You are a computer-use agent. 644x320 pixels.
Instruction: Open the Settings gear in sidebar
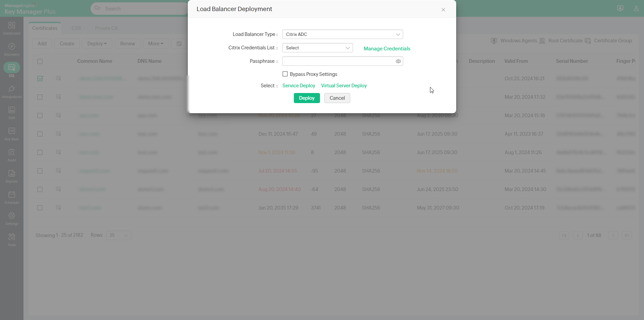12,216
